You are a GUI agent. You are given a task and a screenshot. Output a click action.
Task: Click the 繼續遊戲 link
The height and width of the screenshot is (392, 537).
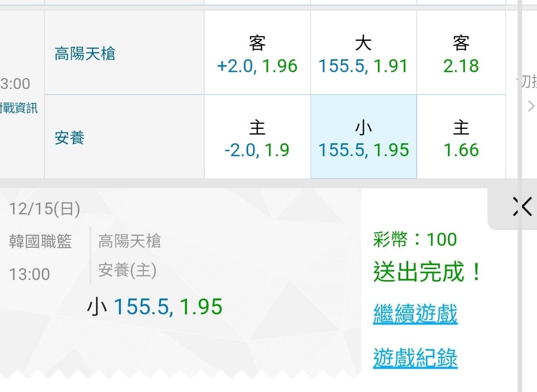click(415, 313)
